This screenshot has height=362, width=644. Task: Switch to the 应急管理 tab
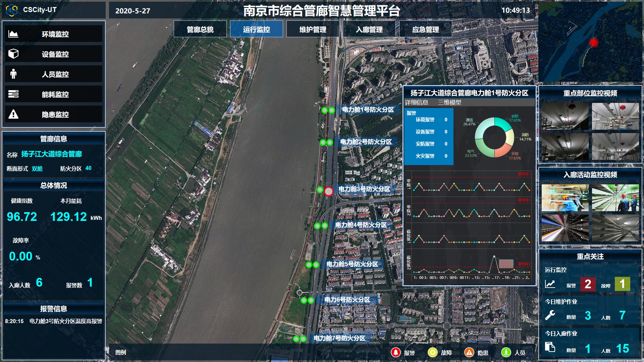[425, 29]
